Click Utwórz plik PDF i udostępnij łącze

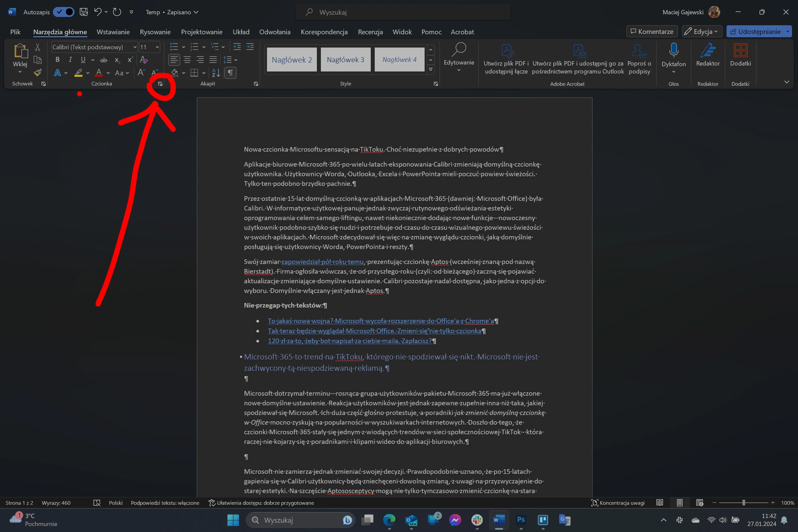506,59
